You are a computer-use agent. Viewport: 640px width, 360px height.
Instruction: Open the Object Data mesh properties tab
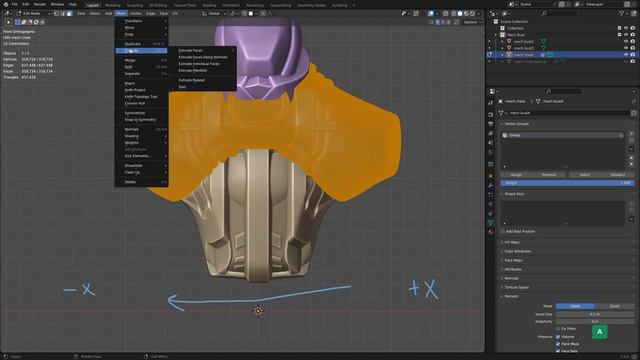click(491, 222)
